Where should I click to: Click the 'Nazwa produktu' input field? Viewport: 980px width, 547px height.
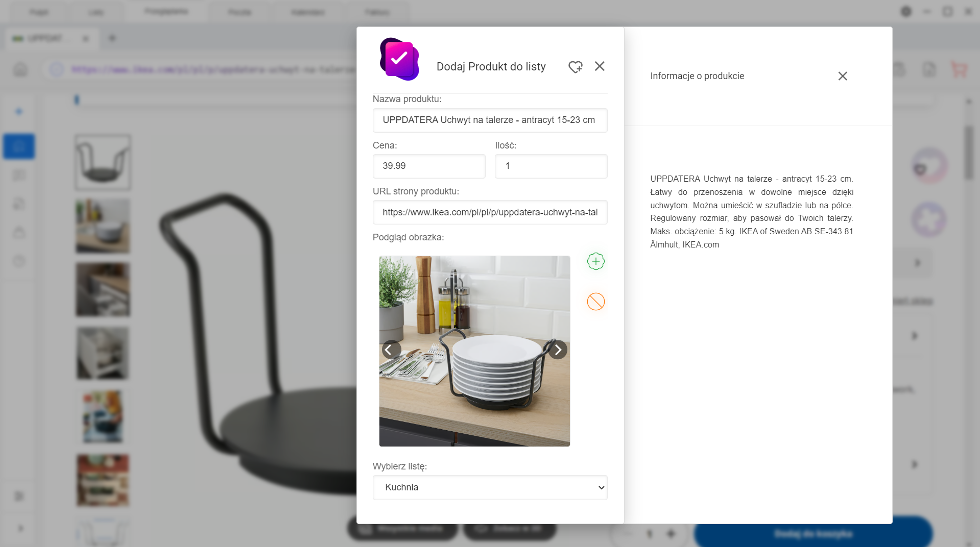[x=490, y=120]
